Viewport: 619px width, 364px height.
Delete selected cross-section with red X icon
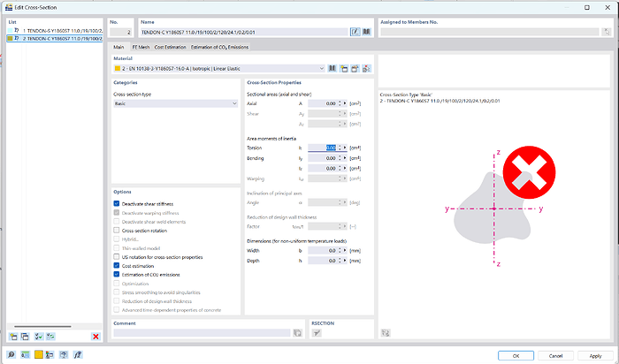96,337
